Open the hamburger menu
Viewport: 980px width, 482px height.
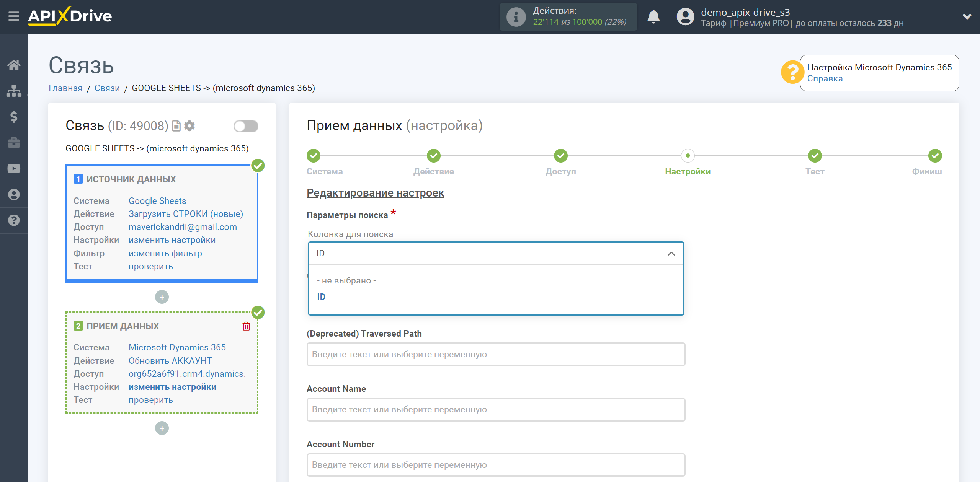coord(14,16)
